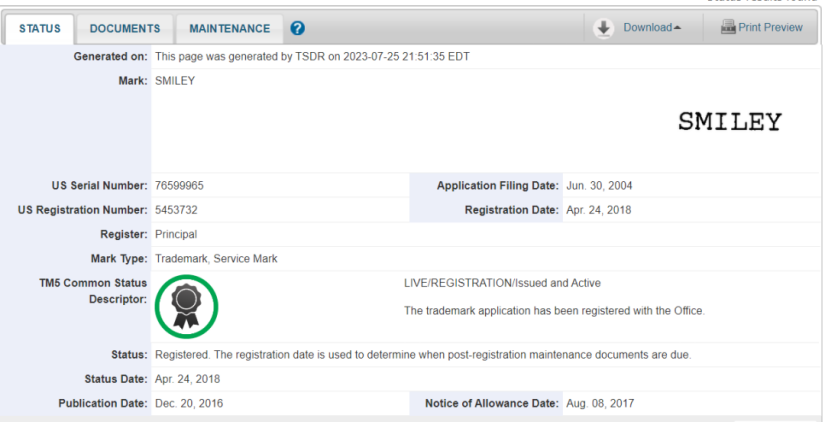
Task: Click the green registration ribbon badge icon
Action: tap(187, 304)
